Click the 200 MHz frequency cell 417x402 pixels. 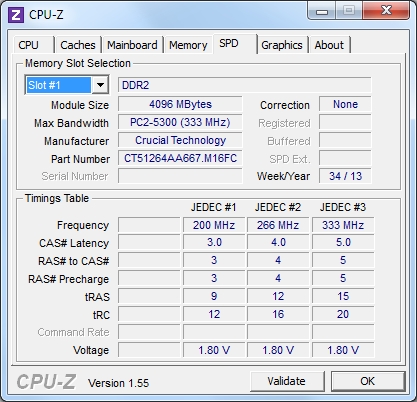pyautogui.click(x=214, y=225)
